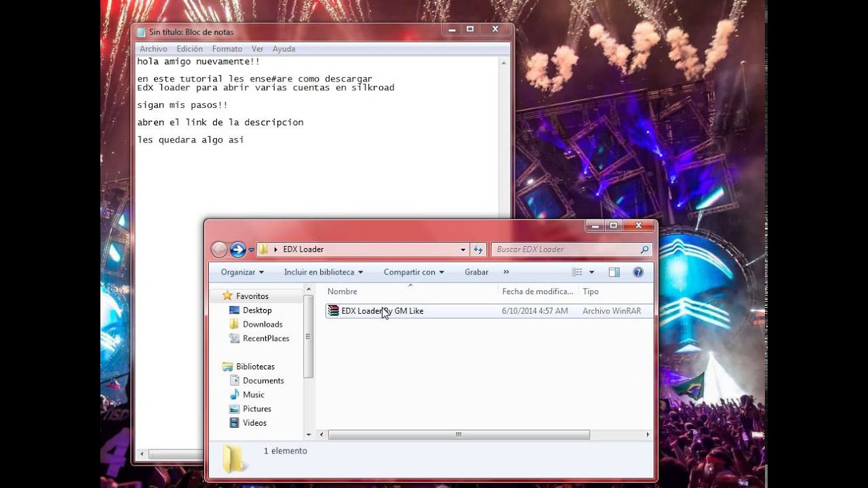
Task: Select Downloads in the navigation pane
Action: [x=262, y=325]
